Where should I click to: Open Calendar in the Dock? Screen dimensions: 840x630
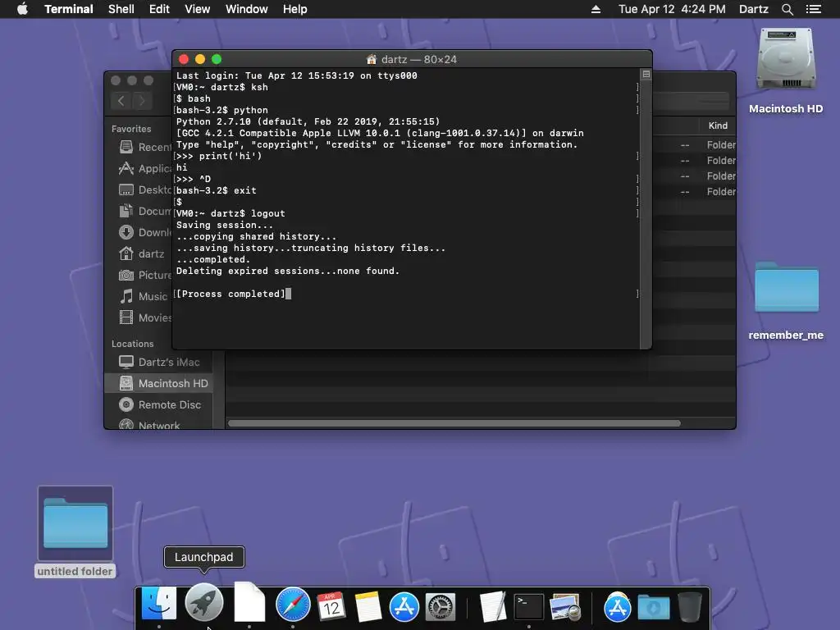[x=331, y=606]
